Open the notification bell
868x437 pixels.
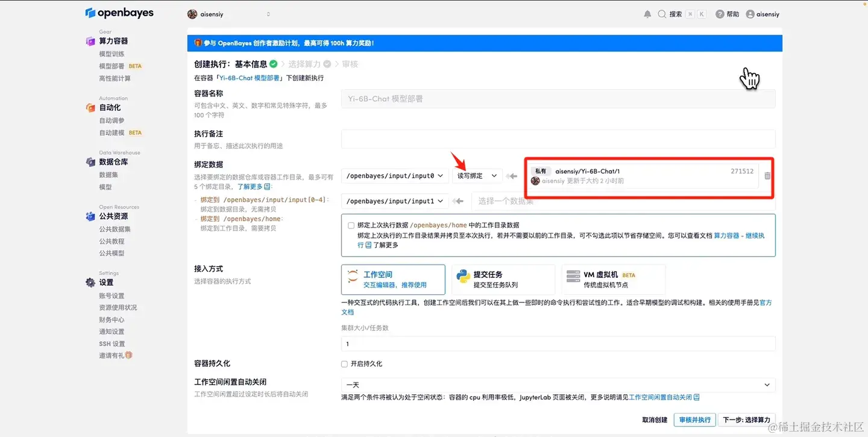(647, 14)
